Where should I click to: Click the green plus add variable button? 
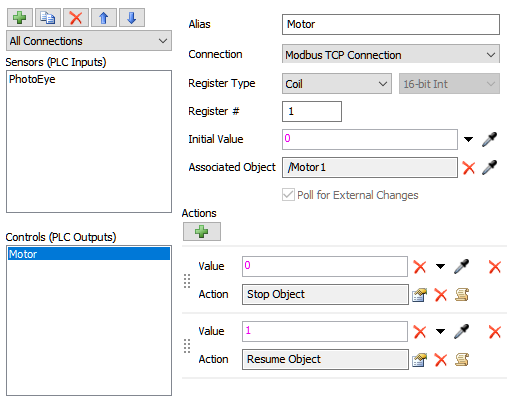tap(20, 18)
